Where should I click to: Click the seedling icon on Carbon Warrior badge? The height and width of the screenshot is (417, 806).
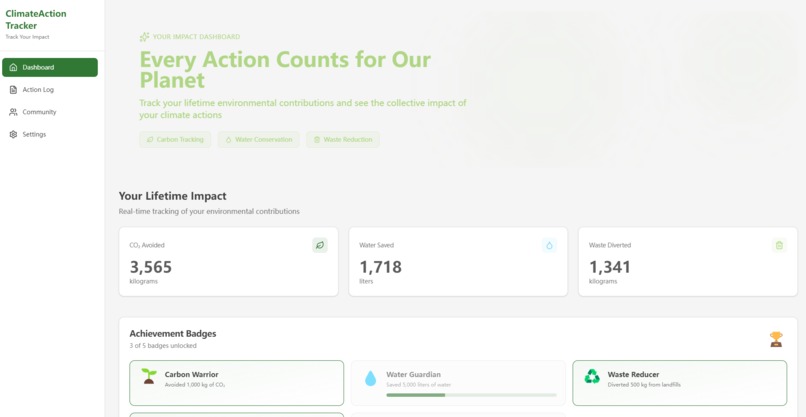(x=149, y=376)
